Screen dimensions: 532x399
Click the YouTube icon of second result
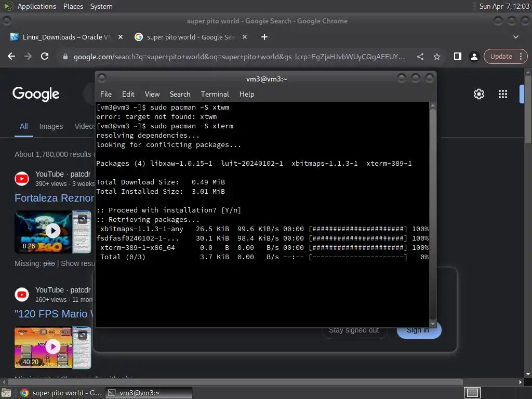coord(22,295)
